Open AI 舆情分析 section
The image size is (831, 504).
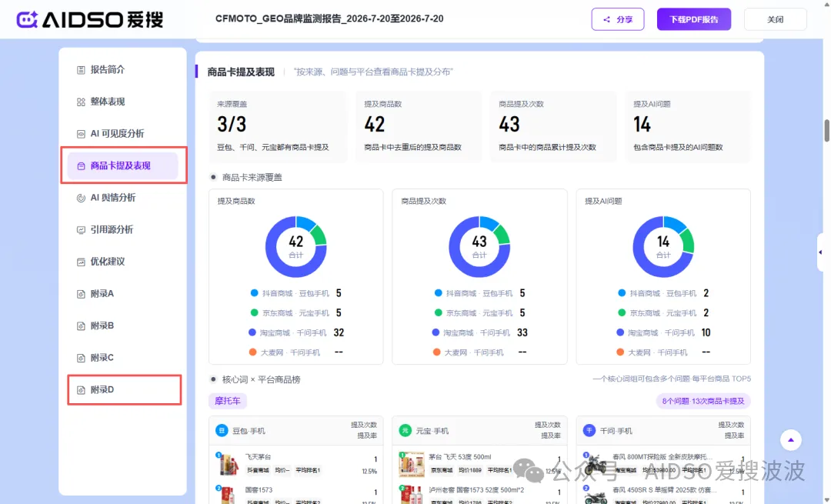(123, 197)
